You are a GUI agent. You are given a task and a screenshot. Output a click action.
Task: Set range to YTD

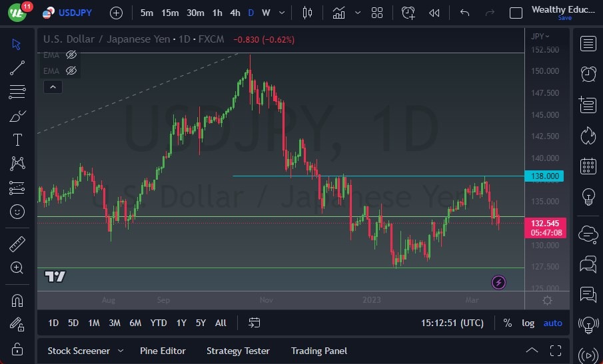click(159, 323)
